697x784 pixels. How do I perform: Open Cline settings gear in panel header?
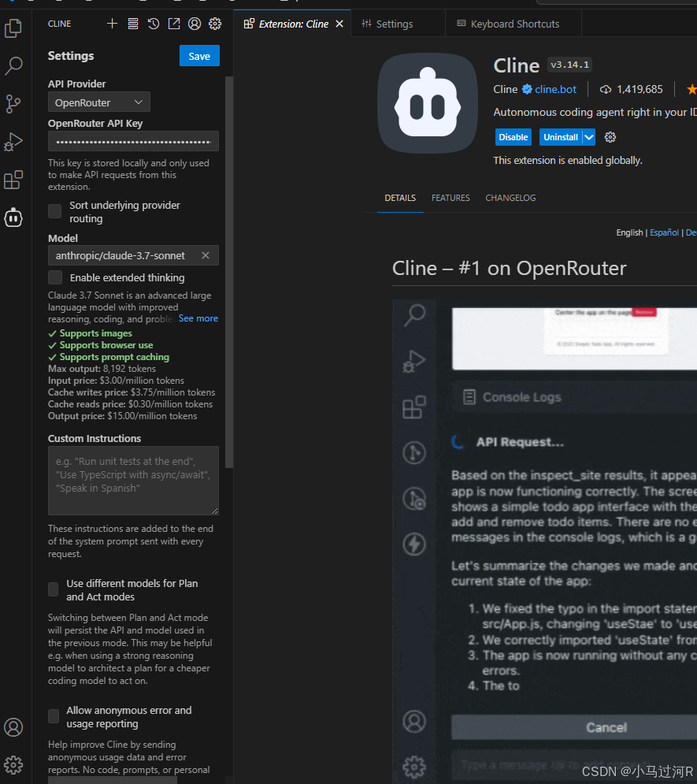[x=215, y=24]
